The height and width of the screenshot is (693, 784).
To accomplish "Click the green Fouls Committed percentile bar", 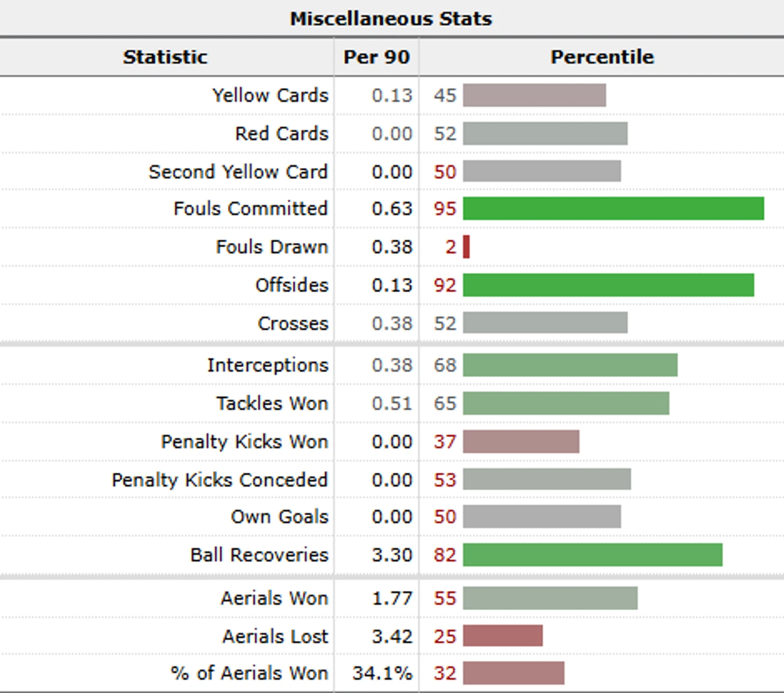I will point(613,208).
